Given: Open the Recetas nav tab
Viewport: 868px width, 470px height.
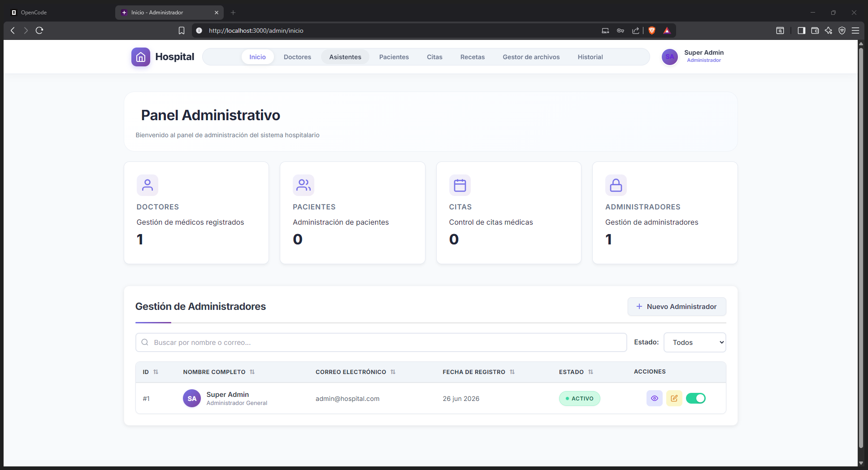Looking at the screenshot, I should point(473,57).
